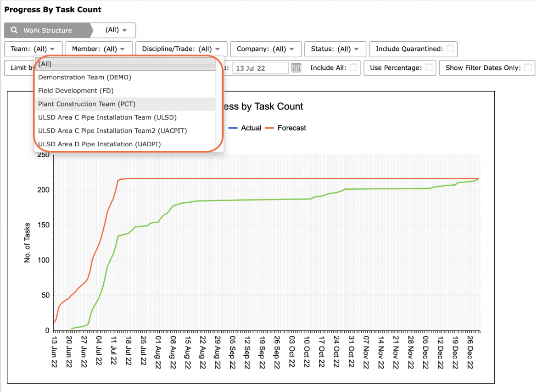Open the Discipline/Trade dropdown
This screenshot has width=537, height=392.
181,49
